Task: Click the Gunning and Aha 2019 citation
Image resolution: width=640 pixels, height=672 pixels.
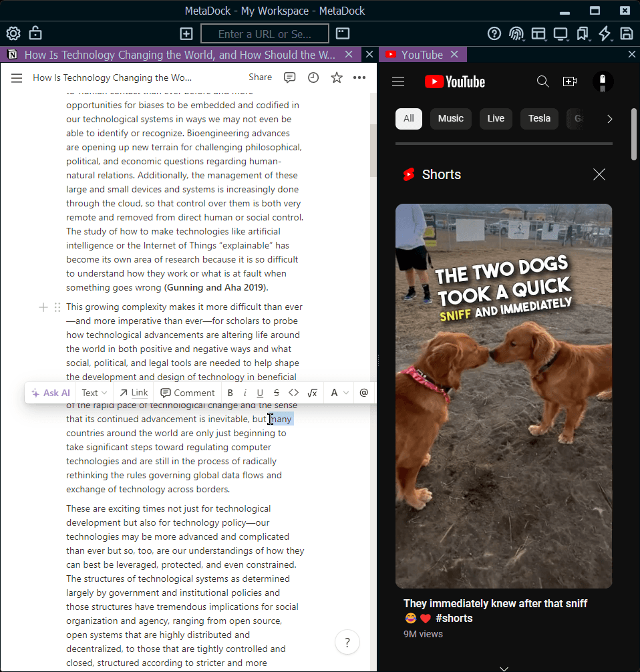Action: [x=216, y=288]
